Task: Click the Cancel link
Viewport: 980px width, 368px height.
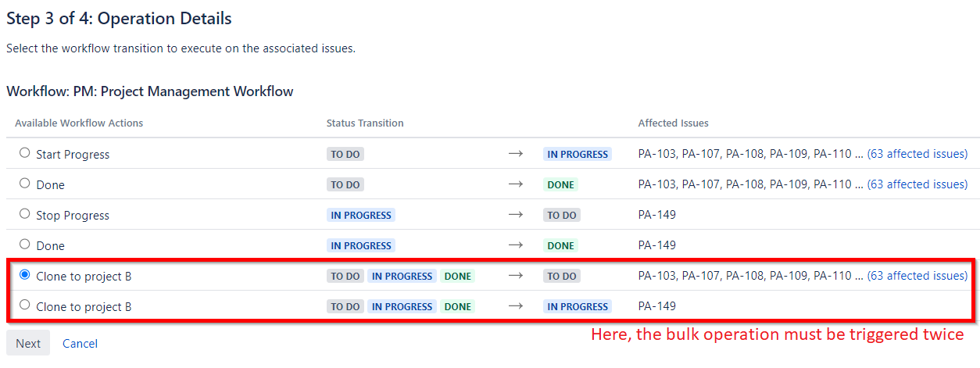Action: [x=80, y=343]
